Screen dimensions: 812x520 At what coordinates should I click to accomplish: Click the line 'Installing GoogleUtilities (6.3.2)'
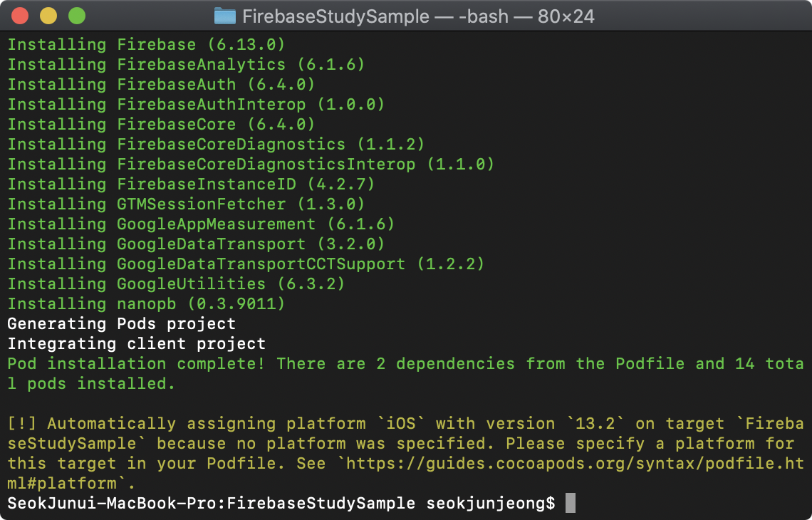click(x=177, y=284)
